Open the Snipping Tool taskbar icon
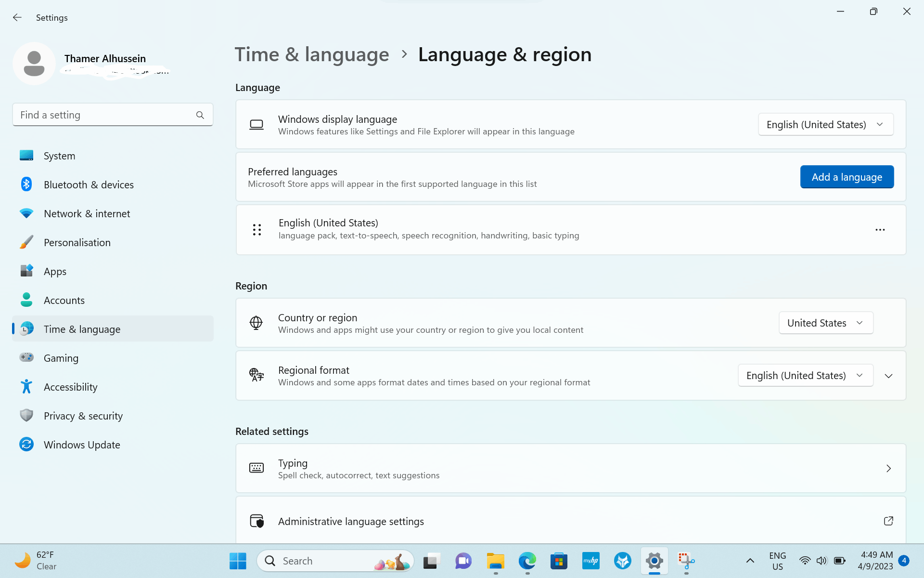The height and width of the screenshot is (578, 924). click(686, 561)
